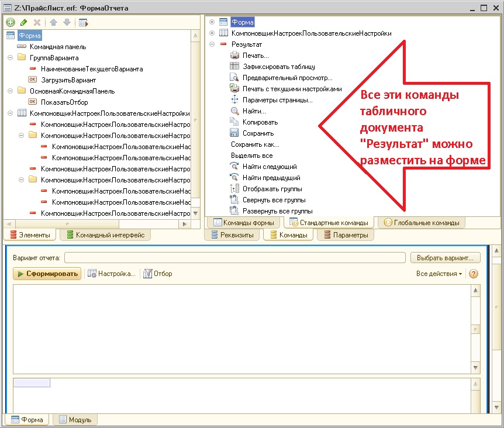The image size is (504, 428).
Task: Collapse the Результат node
Action: pyautogui.click(x=212, y=44)
